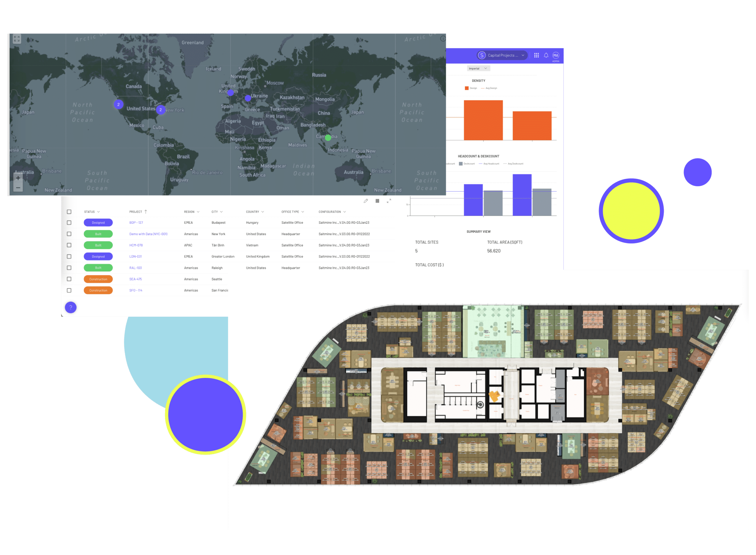756x555 pixels.
Task: Check the checkbox for Demo with Data NYC-005
Action: coord(69,234)
